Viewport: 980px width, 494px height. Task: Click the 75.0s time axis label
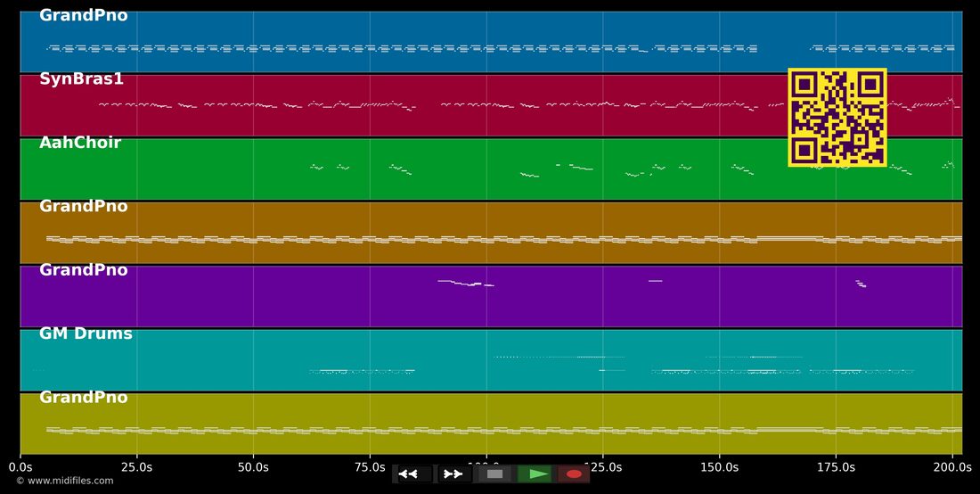click(x=370, y=467)
